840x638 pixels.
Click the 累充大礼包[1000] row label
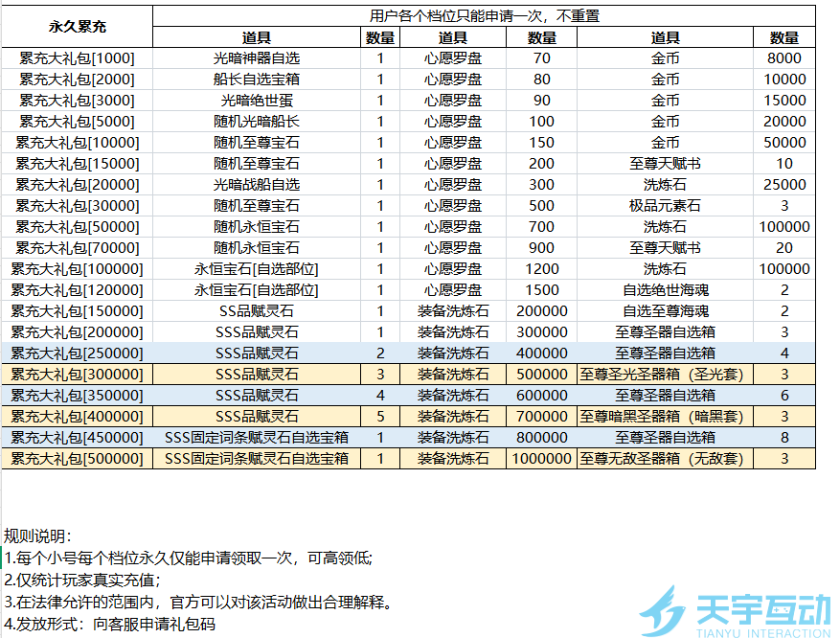(78, 57)
